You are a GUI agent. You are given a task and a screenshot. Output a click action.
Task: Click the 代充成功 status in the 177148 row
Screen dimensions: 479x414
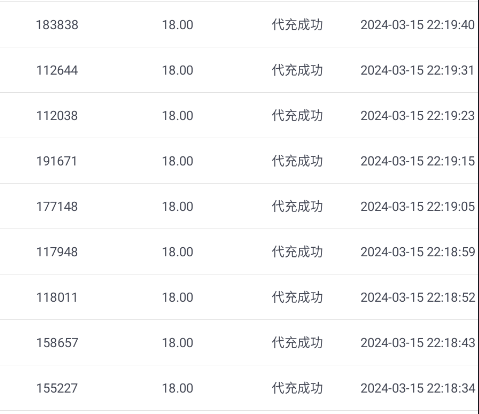click(297, 207)
